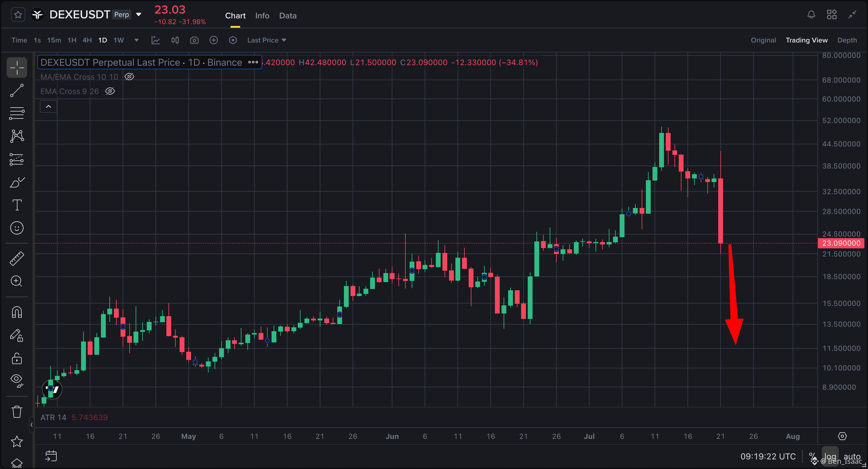
Task: Select the 1H timeframe
Action: tap(72, 40)
